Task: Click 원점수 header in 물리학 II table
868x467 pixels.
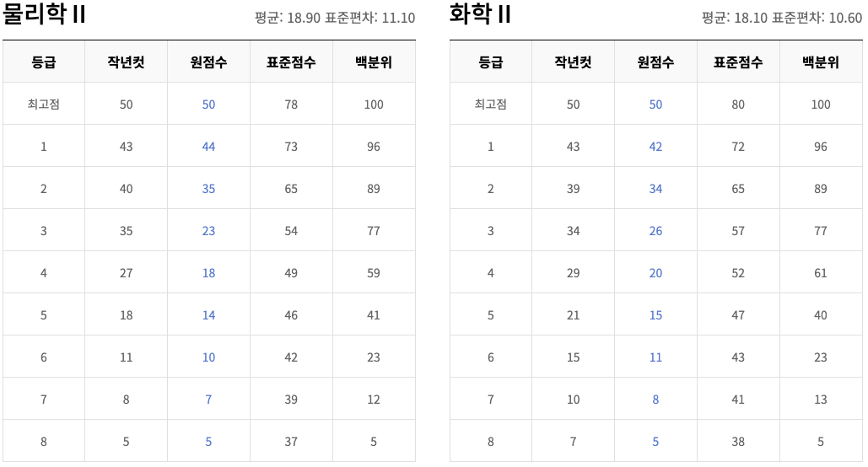Action: click(208, 62)
